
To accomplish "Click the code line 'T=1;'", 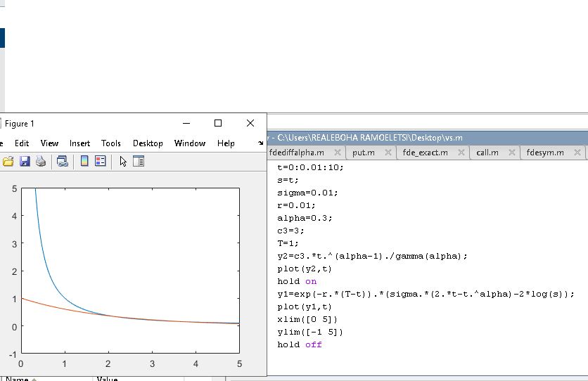I will click(288, 243).
